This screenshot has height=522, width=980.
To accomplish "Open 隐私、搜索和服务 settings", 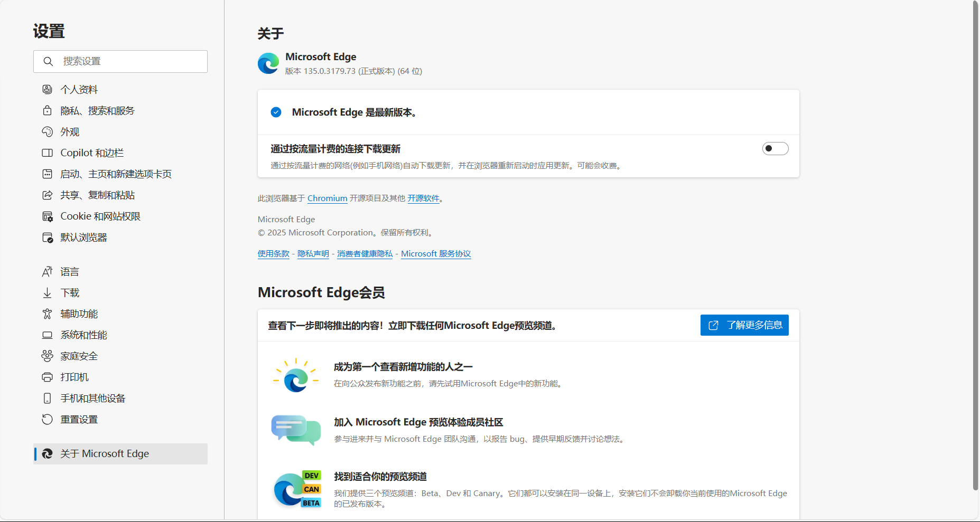I will click(x=120, y=110).
